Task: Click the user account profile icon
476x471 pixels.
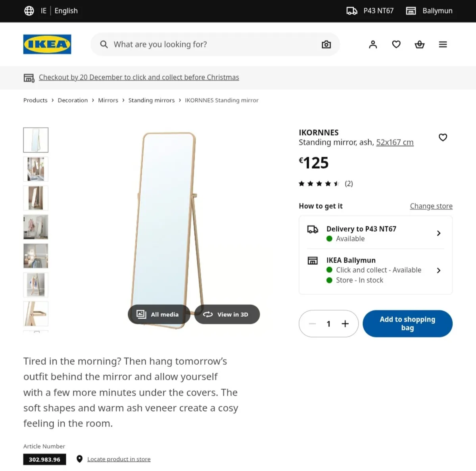Action: [x=373, y=44]
